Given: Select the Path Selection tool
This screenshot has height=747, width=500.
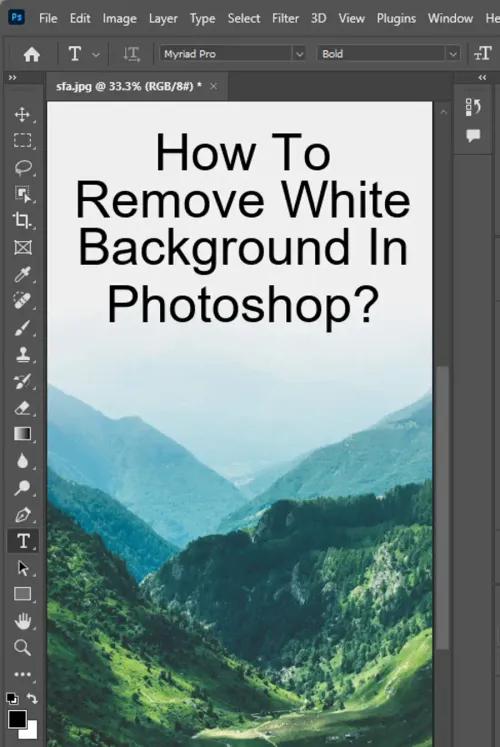Looking at the screenshot, I should point(22,568).
